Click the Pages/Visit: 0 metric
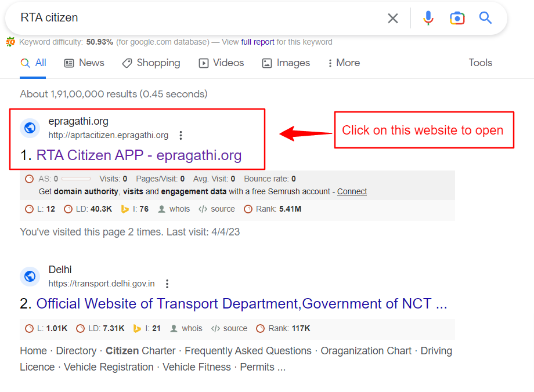 (160, 179)
